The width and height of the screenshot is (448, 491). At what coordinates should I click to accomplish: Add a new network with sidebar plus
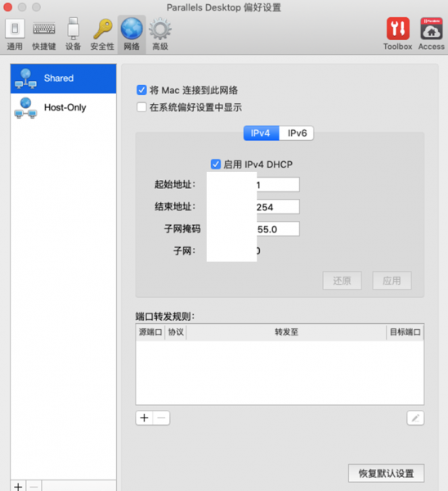pos(18,486)
